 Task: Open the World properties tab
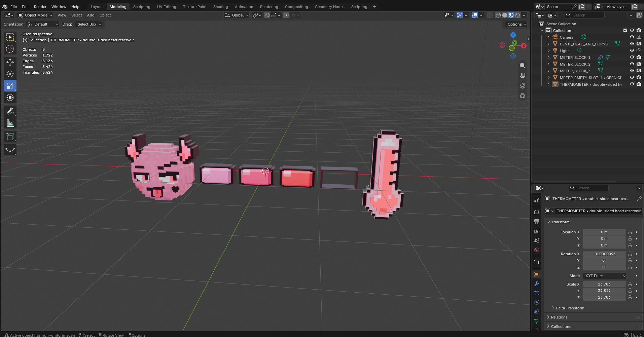pyautogui.click(x=537, y=250)
